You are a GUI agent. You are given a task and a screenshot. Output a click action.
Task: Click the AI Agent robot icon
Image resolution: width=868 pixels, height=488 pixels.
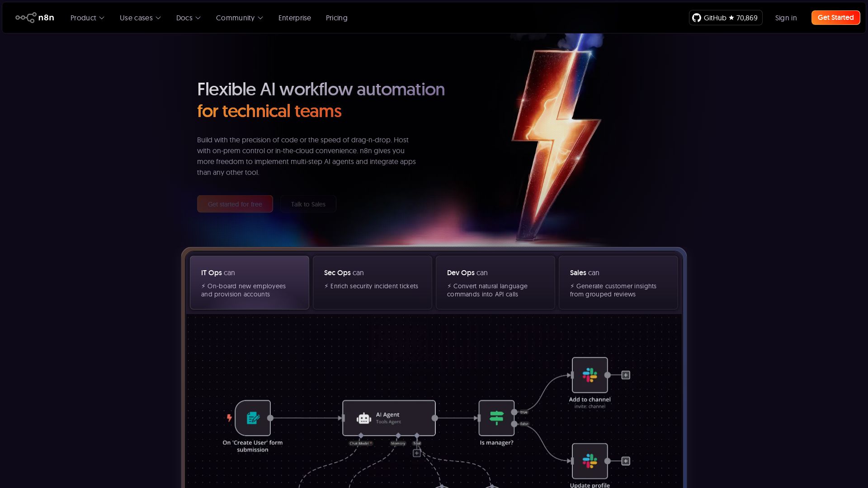363,418
